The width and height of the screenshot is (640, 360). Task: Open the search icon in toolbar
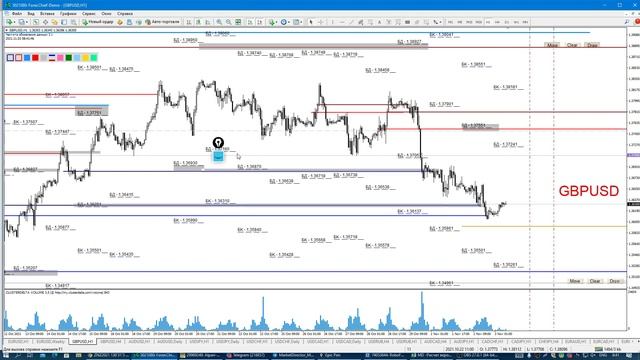click(x=627, y=22)
